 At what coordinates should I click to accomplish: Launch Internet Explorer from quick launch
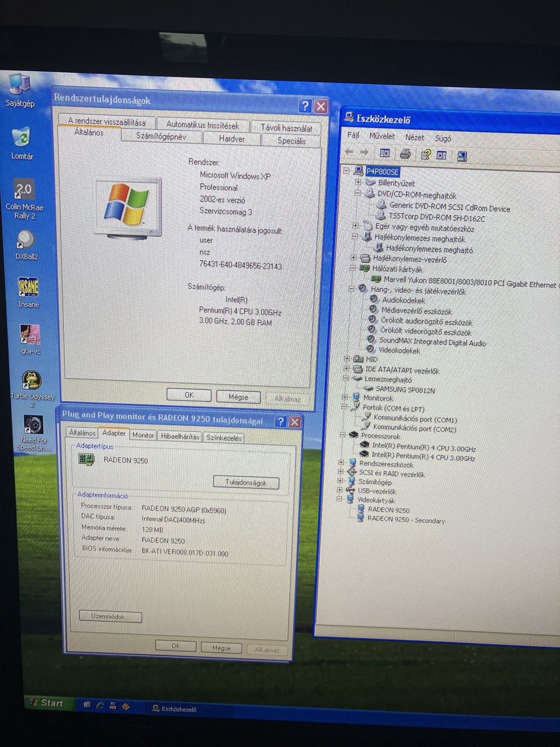100,705
